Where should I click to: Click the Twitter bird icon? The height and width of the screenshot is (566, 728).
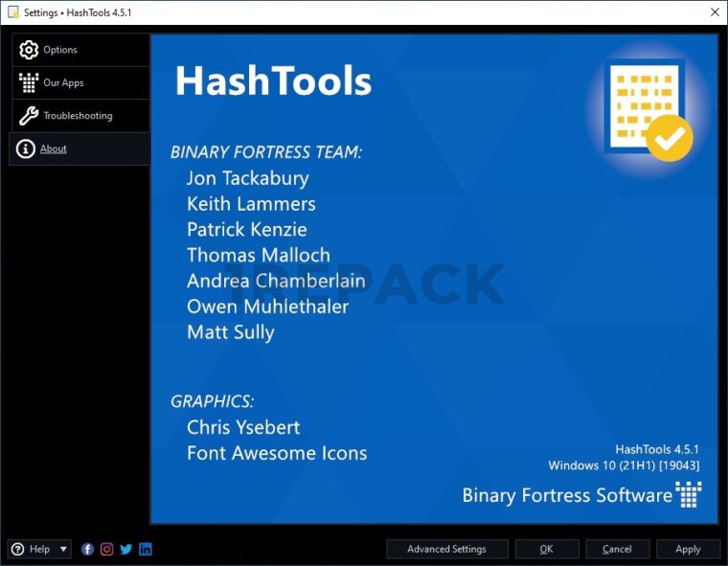click(126, 549)
